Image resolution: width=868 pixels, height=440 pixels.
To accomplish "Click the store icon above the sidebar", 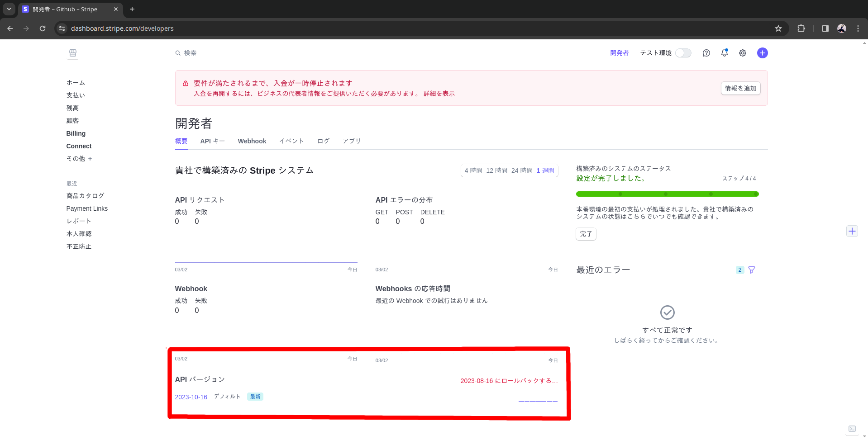I will click(x=73, y=53).
